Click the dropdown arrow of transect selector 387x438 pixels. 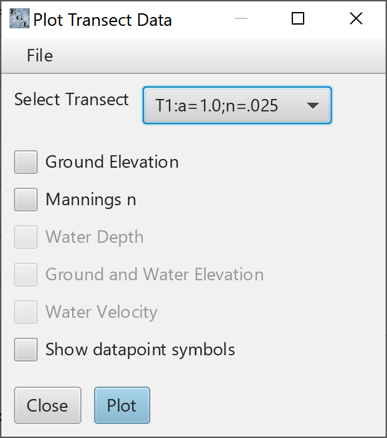click(313, 106)
